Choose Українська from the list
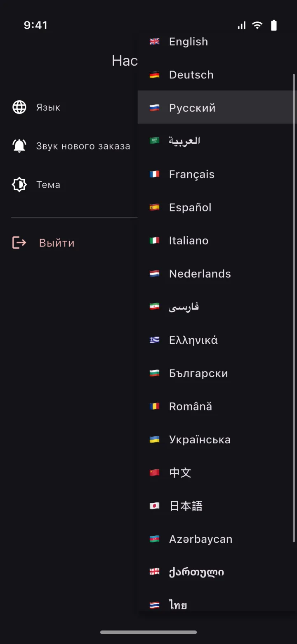The image size is (297, 644). (x=217, y=440)
